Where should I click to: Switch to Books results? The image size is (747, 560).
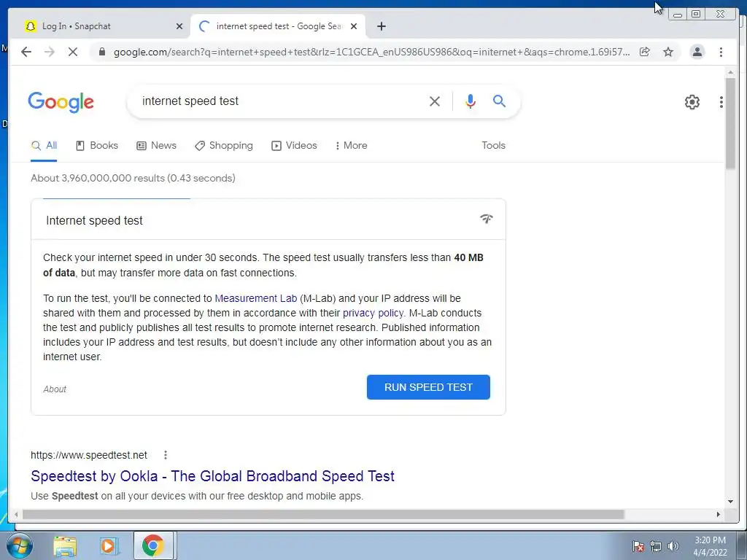click(x=97, y=146)
